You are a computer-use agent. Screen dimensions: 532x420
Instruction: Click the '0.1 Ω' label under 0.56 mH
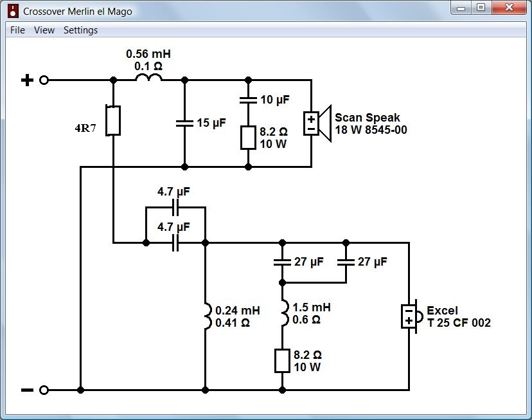point(148,66)
